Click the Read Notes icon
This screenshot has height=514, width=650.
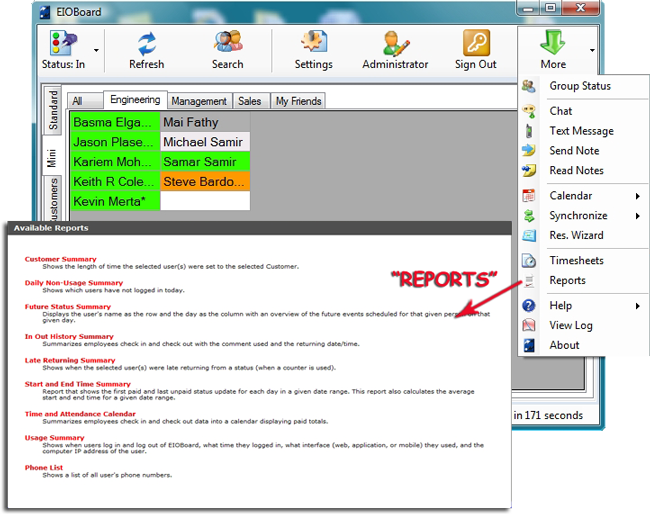click(529, 170)
